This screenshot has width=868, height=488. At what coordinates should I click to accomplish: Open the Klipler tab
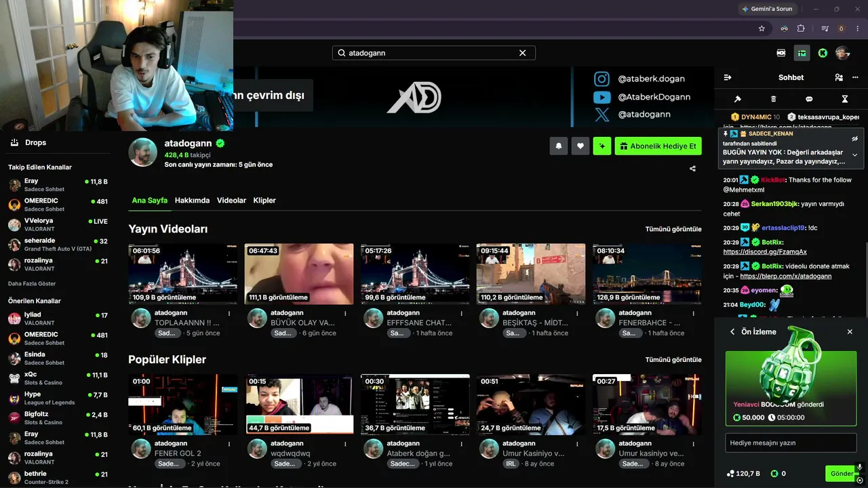(x=264, y=201)
